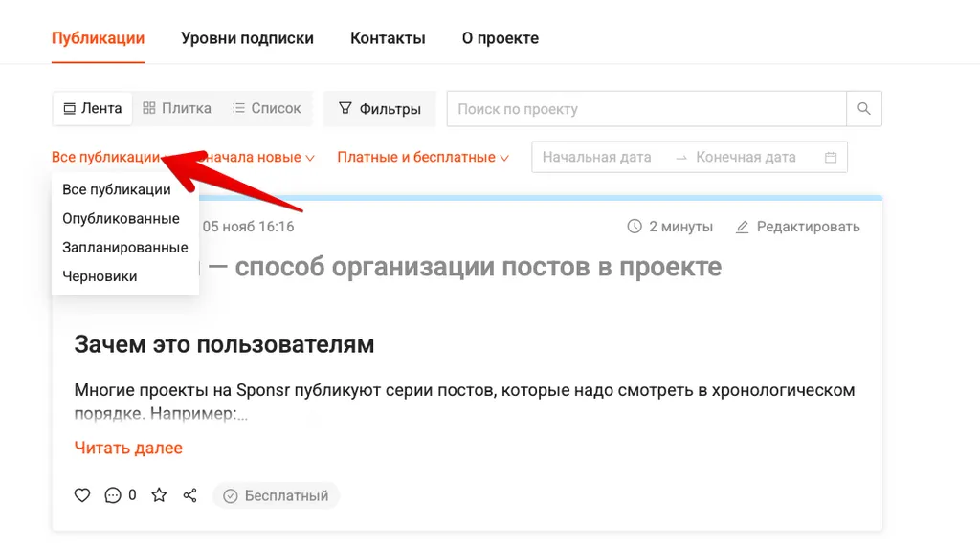Add post to favorites with star icon
The image size is (980, 547).
(159, 495)
